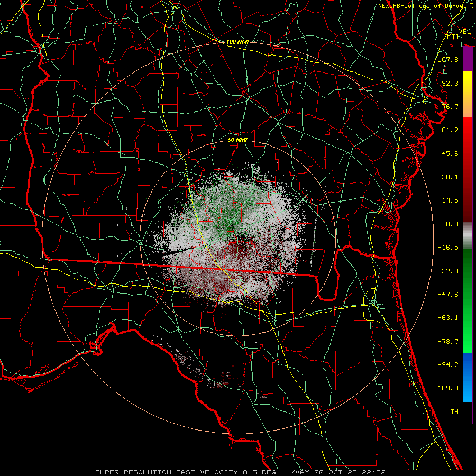Image resolution: width=476 pixels, height=476 pixels.
Task: Click the purple segment of the color bar
Action: (x=467, y=59)
